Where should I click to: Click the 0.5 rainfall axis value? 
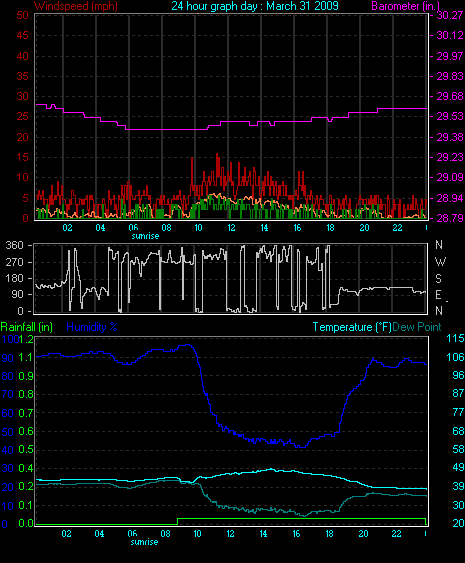[25, 450]
